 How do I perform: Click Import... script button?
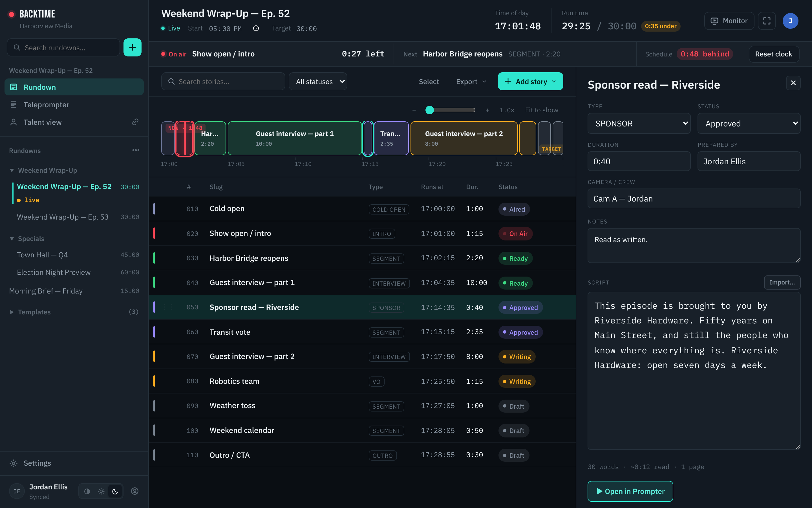[782, 282]
